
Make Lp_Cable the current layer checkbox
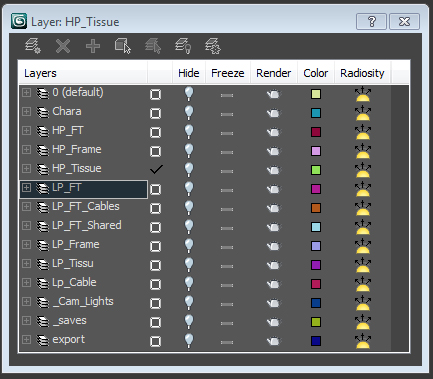coord(155,284)
